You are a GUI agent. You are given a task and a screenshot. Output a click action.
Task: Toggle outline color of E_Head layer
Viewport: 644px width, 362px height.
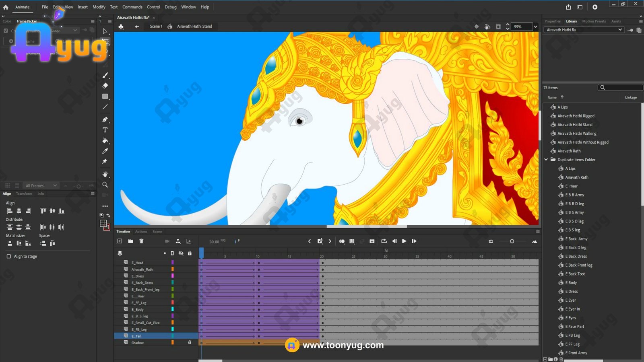(x=172, y=262)
